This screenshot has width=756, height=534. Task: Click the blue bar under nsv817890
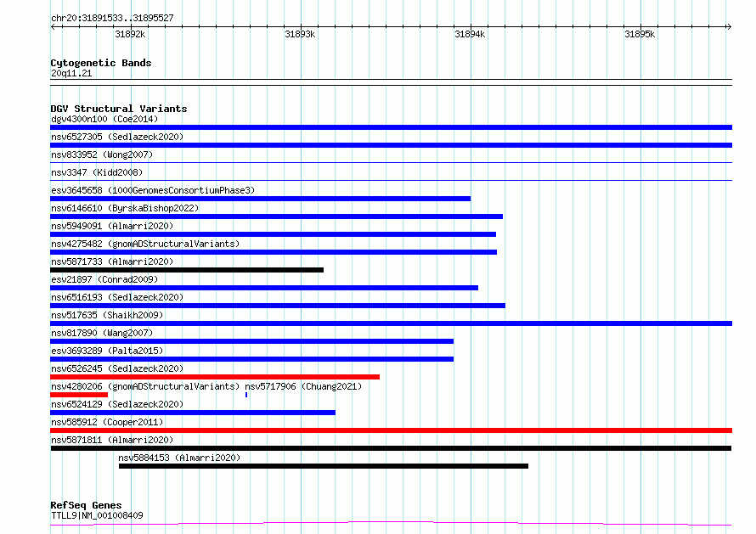(251, 341)
